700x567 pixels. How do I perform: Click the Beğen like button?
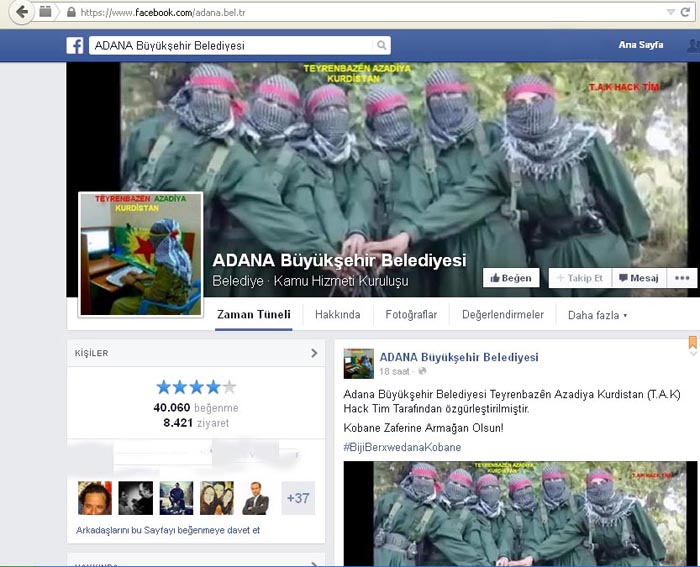511,278
